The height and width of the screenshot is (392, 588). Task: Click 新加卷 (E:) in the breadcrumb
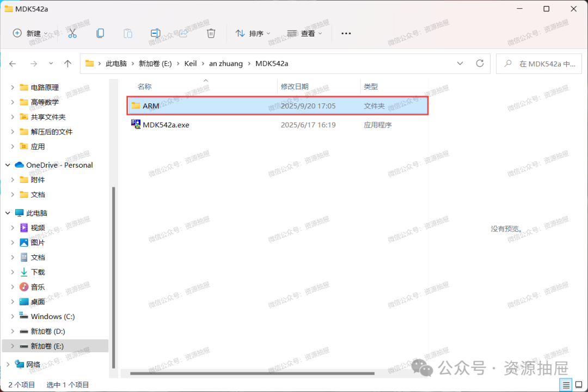point(155,63)
